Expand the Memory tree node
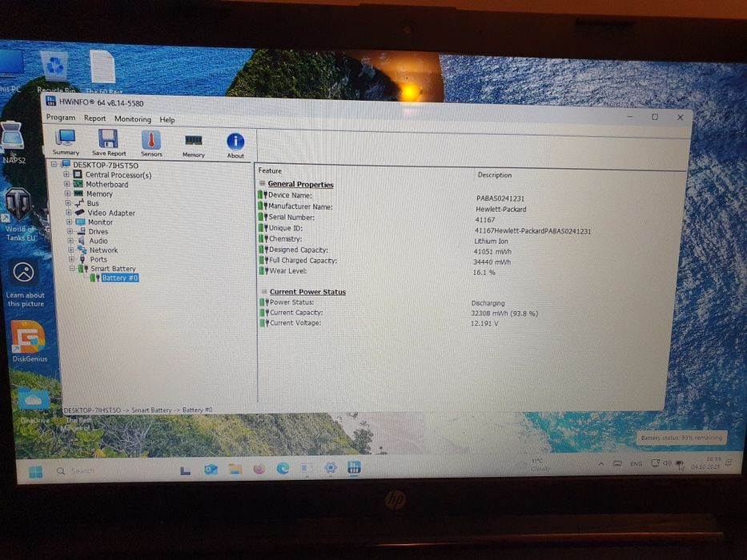This screenshot has width=747, height=560. pyautogui.click(x=67, y=194)
